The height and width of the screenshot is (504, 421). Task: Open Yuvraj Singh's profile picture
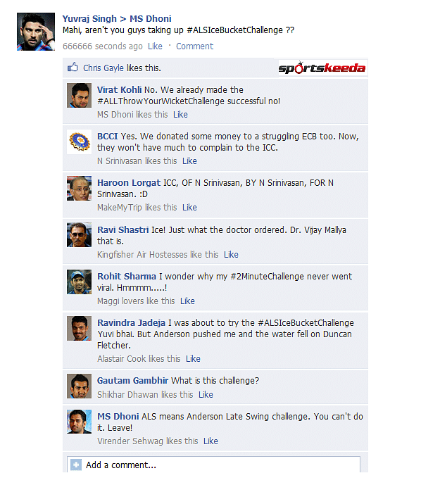36,32
